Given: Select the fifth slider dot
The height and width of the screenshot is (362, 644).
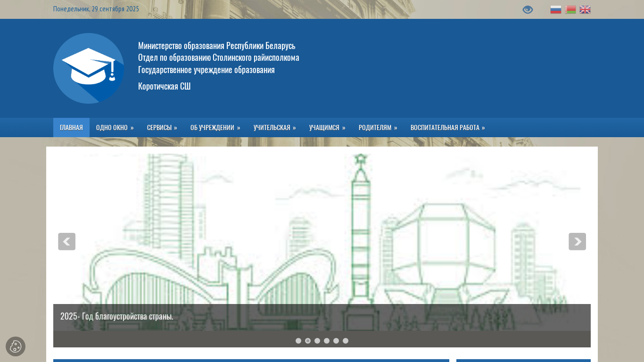Looking at the screenshot, I should tap(336, 341).
